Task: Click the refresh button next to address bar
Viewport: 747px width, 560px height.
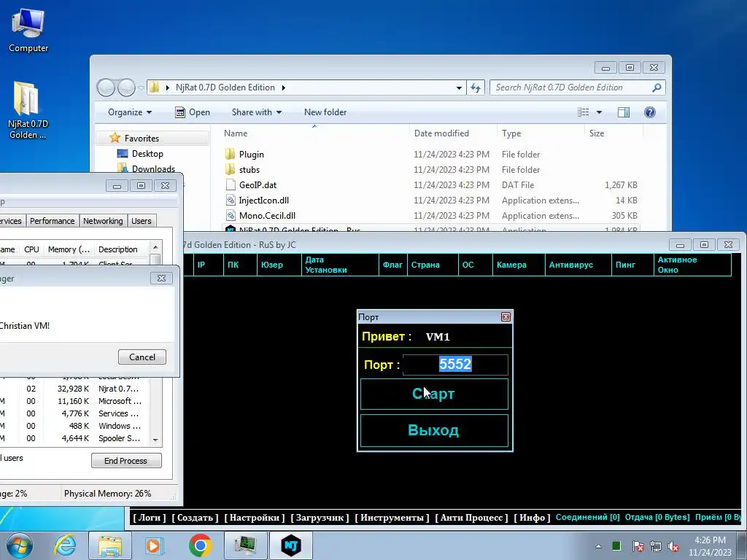Action: click(476, 87)
